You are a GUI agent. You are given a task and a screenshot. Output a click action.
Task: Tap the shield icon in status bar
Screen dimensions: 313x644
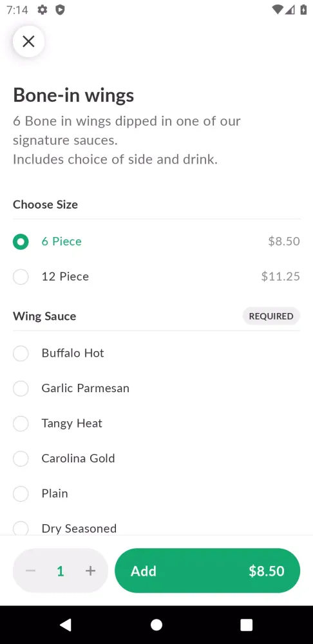[x=61, y=10]
